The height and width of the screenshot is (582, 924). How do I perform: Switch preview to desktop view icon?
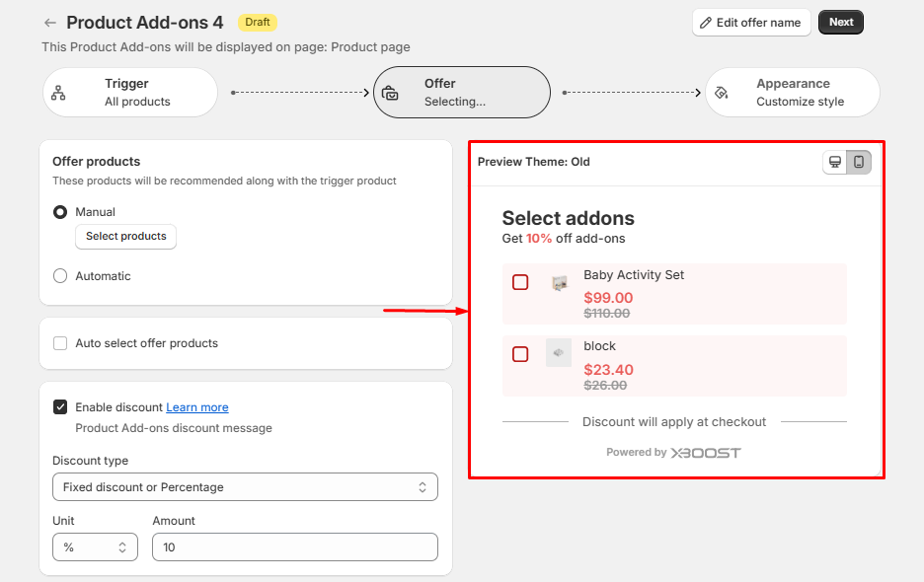coord(835,162)
